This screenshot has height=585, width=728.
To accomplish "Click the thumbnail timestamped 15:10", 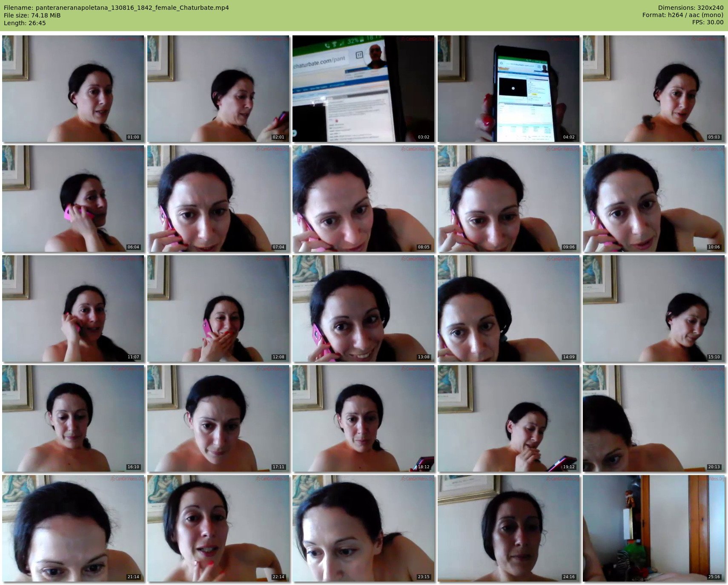I will click(x=654, y=308).
